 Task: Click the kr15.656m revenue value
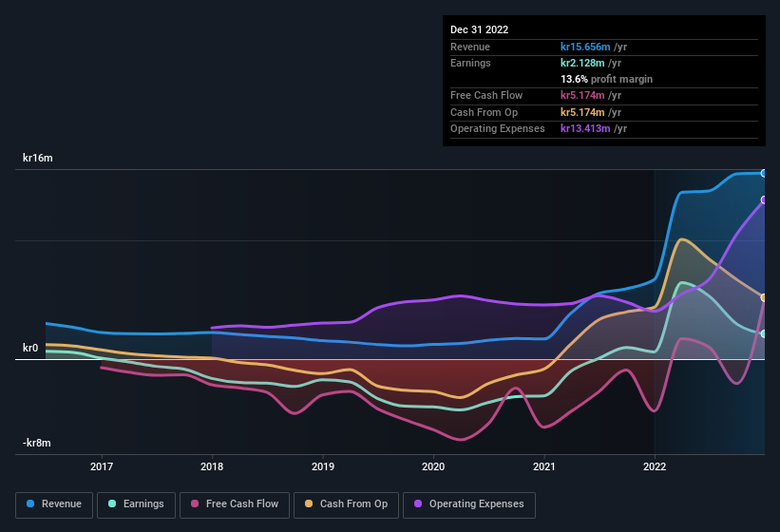[x=585, y=47]
